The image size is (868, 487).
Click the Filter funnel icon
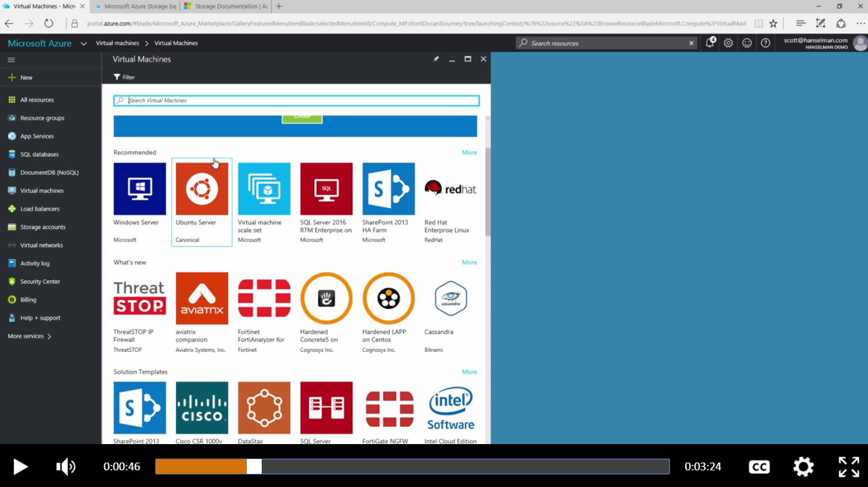click(117, 77)
